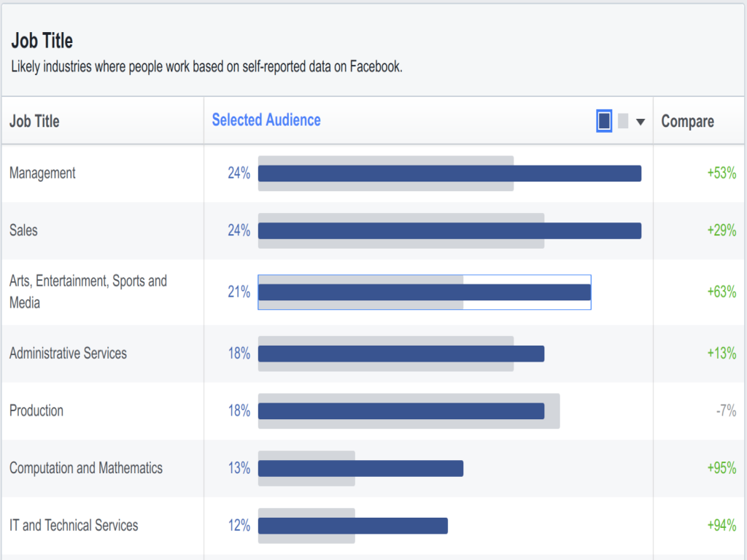The image size is (747, 560).
Task: Click the highlighted Arts, Entertainment bar
Action: tap(425, 292)
